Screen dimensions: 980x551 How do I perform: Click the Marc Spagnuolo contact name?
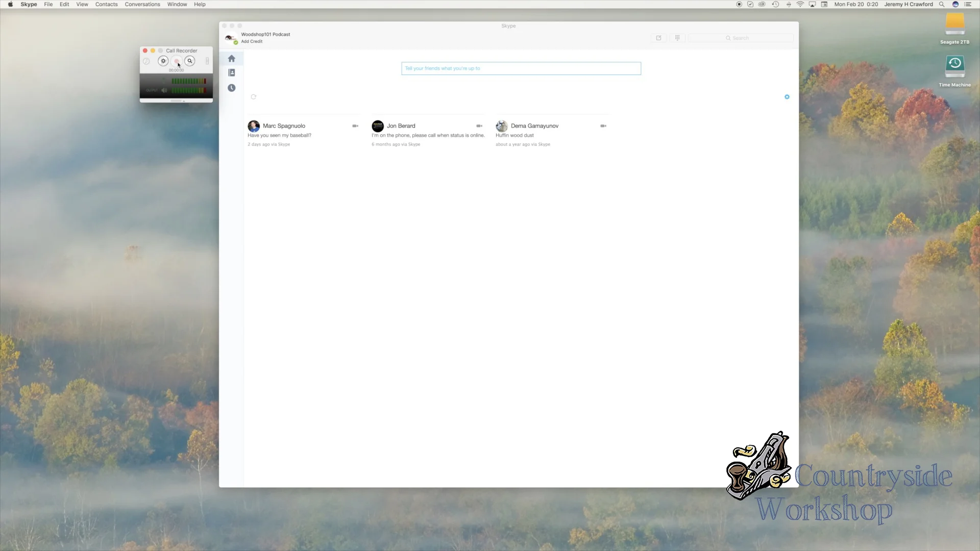point(284,126)
